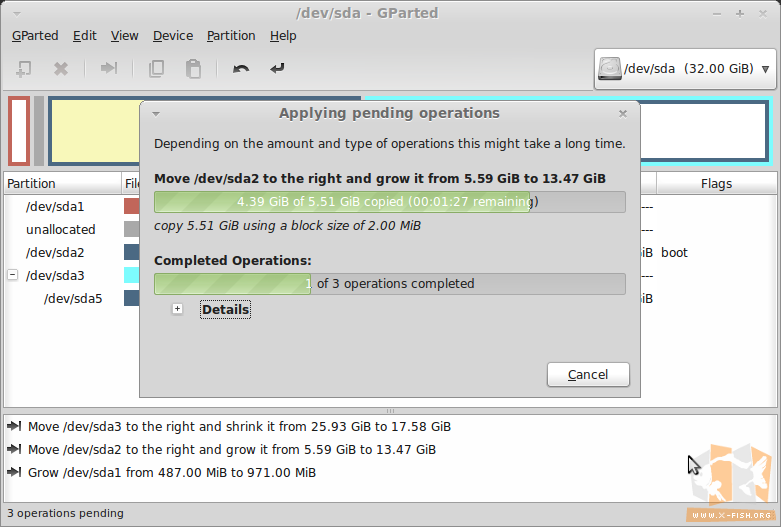Click the /dev/sda3 cyan color square in list
The image size is (781, 527).
click(x=131, y=275)
